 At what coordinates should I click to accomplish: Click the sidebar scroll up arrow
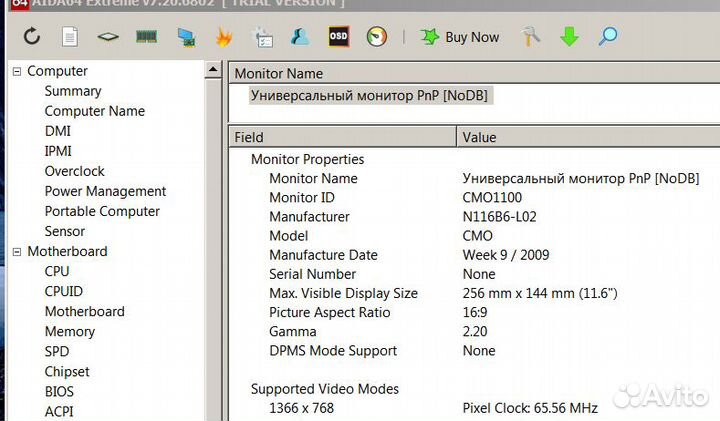pos(213,70)
